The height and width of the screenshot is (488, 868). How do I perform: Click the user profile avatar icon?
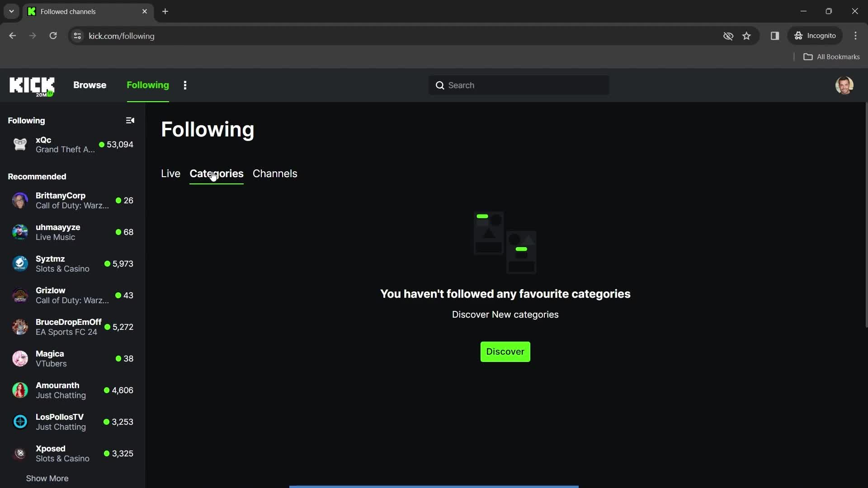[845, 84]
